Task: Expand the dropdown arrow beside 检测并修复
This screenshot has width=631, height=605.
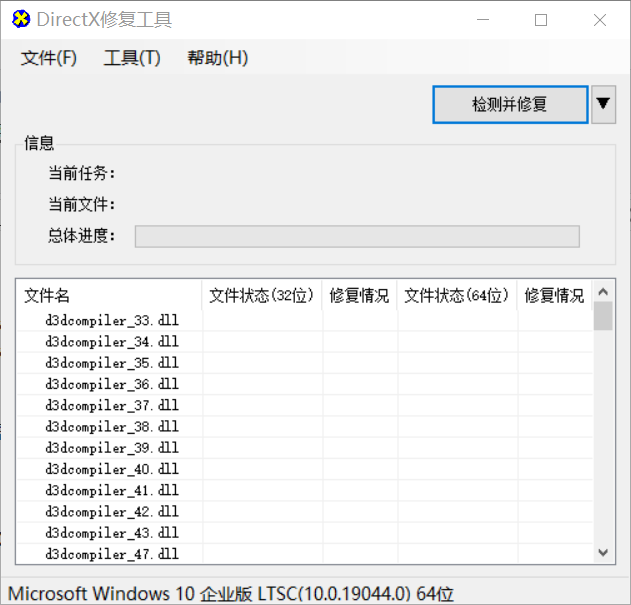Action: (x=603, y=105)
